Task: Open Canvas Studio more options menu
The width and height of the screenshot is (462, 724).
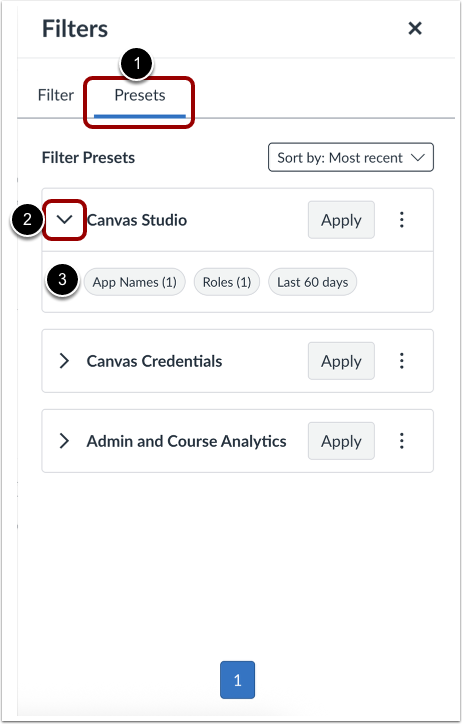Action: click(402, 220)
